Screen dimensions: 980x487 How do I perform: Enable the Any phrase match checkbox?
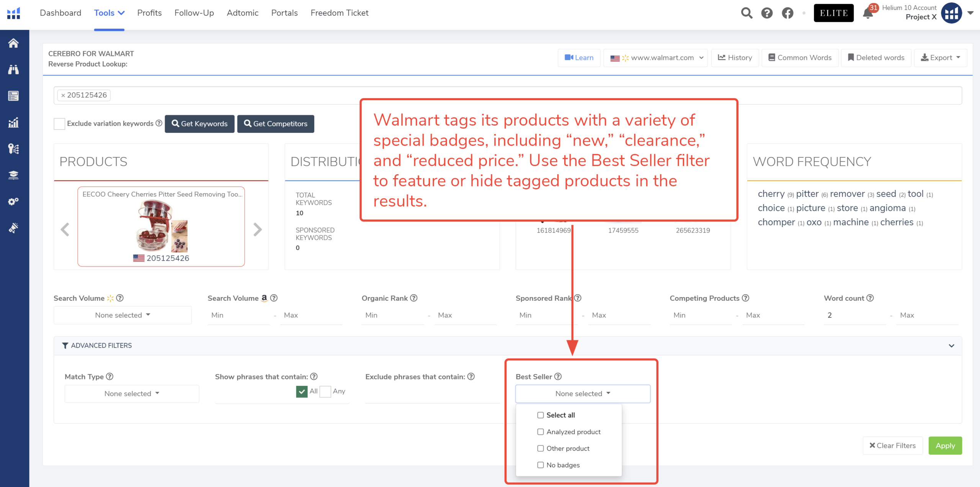click(x=325, y=391)
